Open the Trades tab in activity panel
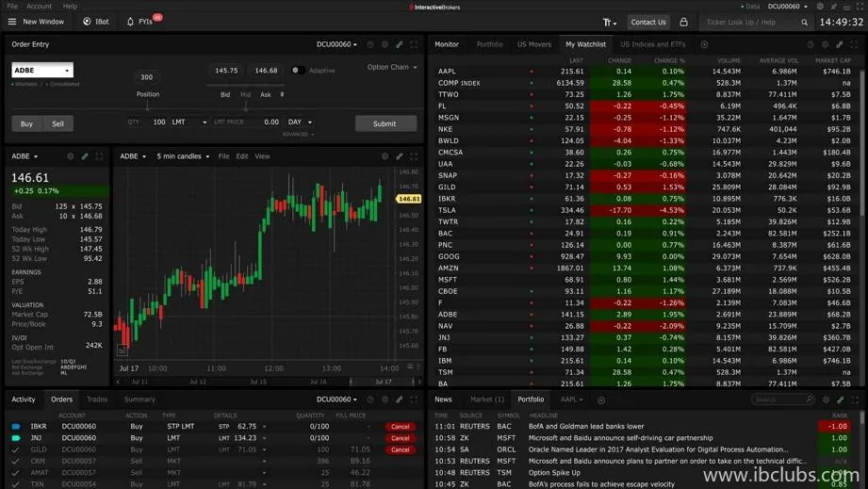The height and width of the screenshot is (489, 868). [x=97, y=399]
